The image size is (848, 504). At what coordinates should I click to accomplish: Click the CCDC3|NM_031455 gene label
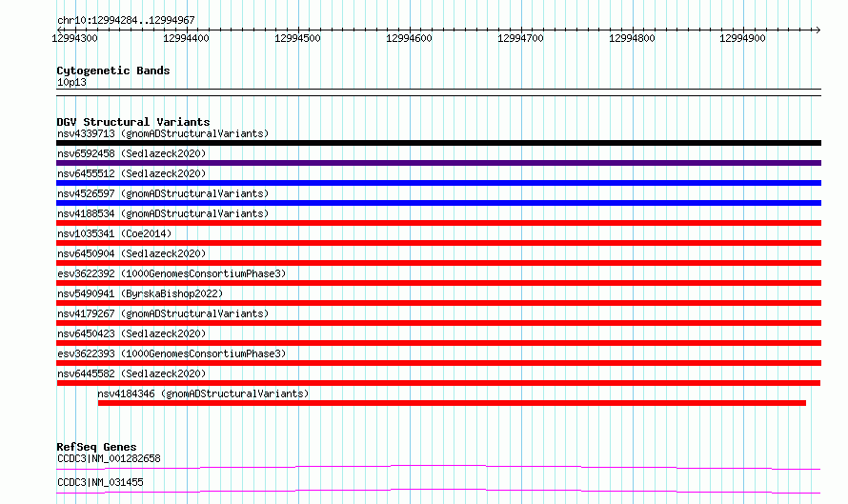click(100, 482)
